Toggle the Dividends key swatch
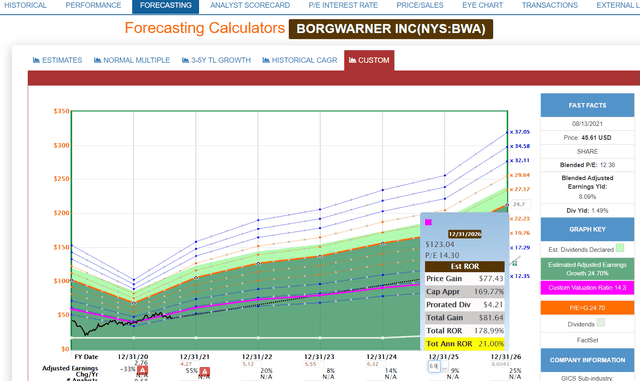 (x=600, y=323)
